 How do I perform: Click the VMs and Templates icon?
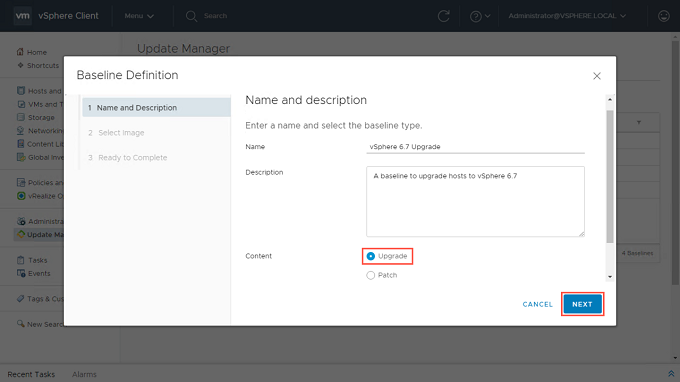[21, 104]
